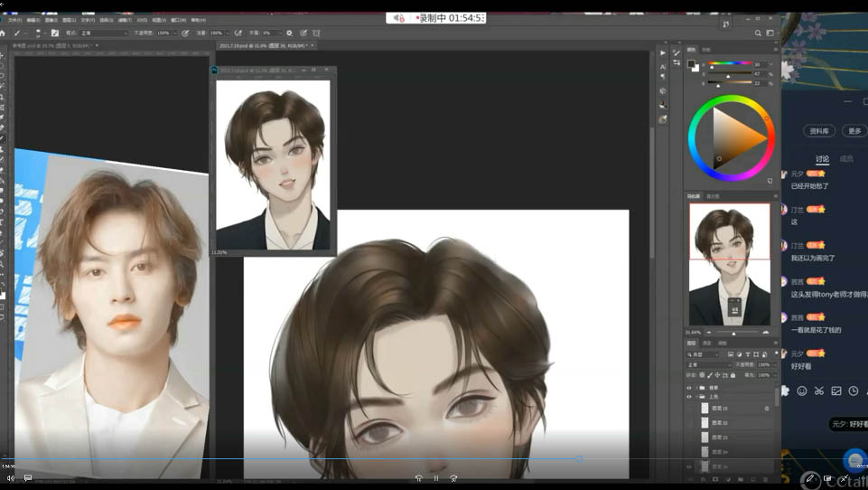Click the 资料库 button in chat window

point(819,131)
